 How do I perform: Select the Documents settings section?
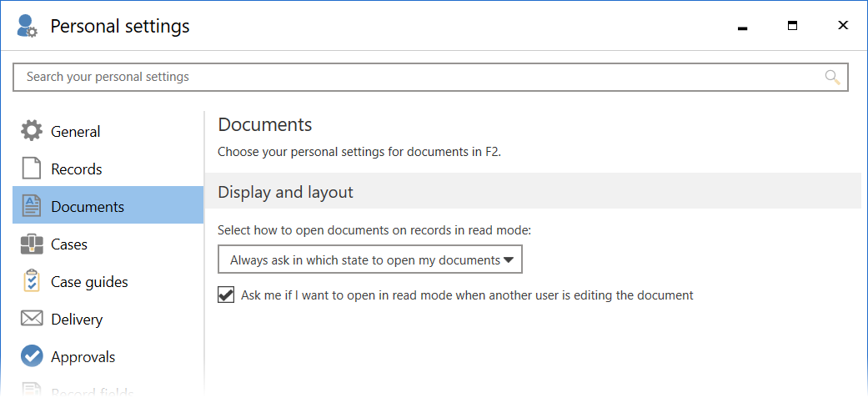[x=108, y=205]
